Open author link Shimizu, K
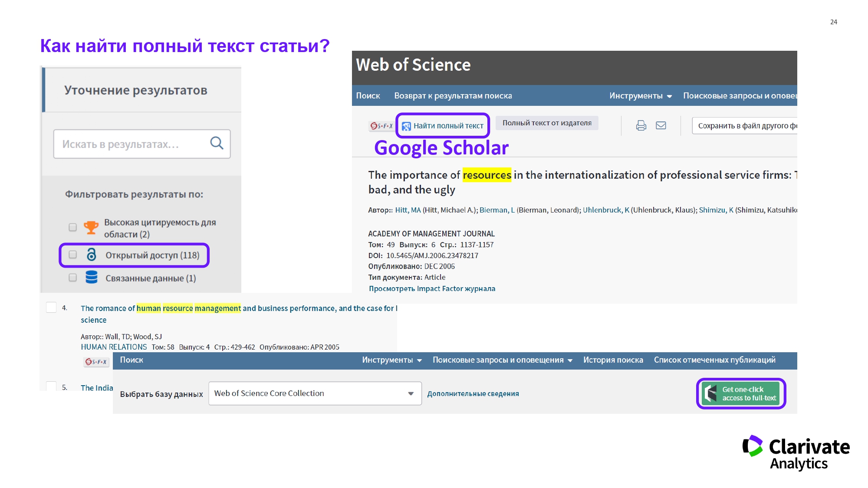 pos(716,210)
